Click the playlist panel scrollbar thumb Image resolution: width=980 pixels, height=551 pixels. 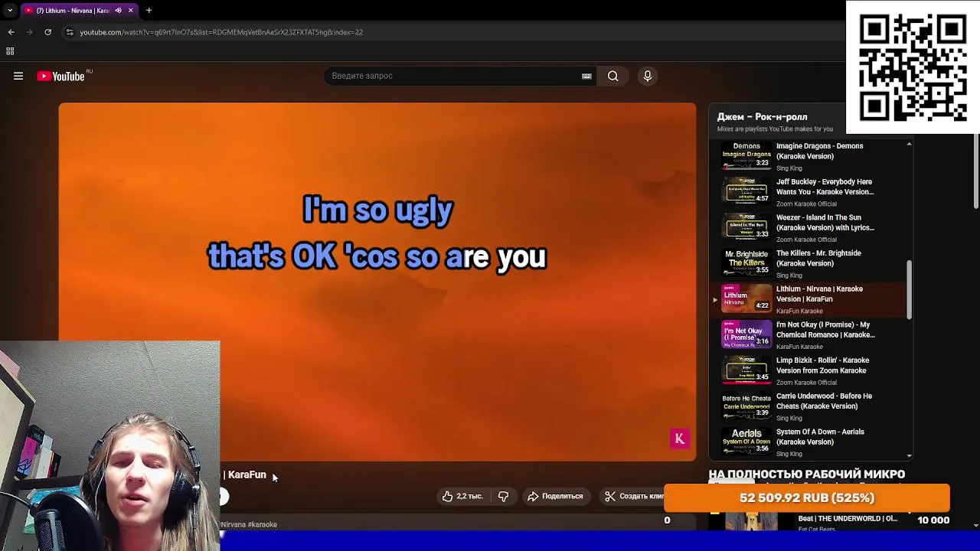[909, 290]
